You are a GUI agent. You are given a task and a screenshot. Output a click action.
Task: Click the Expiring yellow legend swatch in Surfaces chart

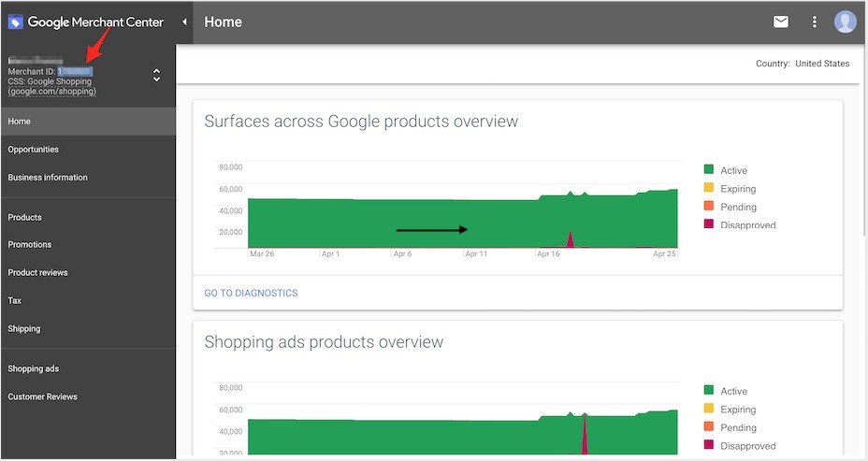[x=709, y=188]
